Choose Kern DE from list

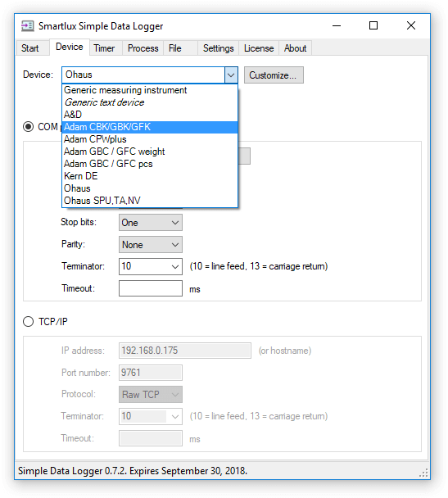point(150,176)
